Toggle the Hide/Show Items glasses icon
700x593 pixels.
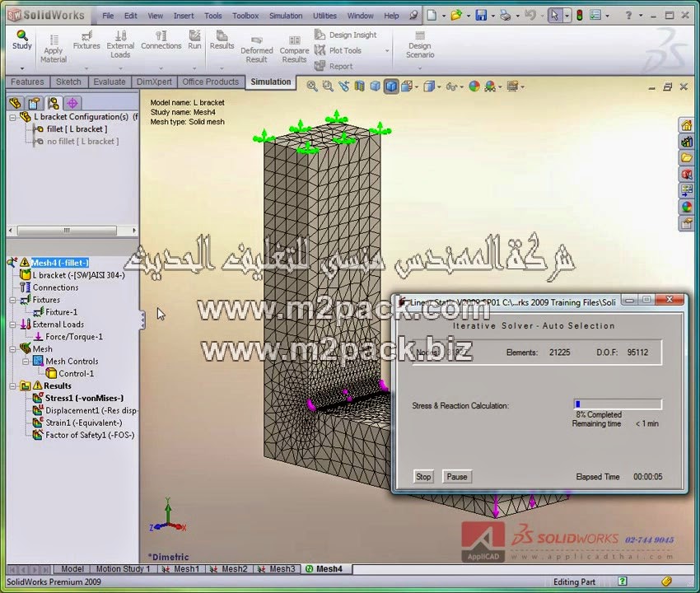(451, 86)
